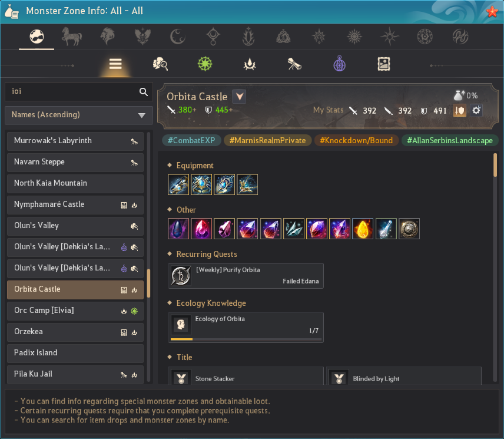504x439 pixels.
Task: Click the purple lantern filter icon
Action: [x=339, y=64]
